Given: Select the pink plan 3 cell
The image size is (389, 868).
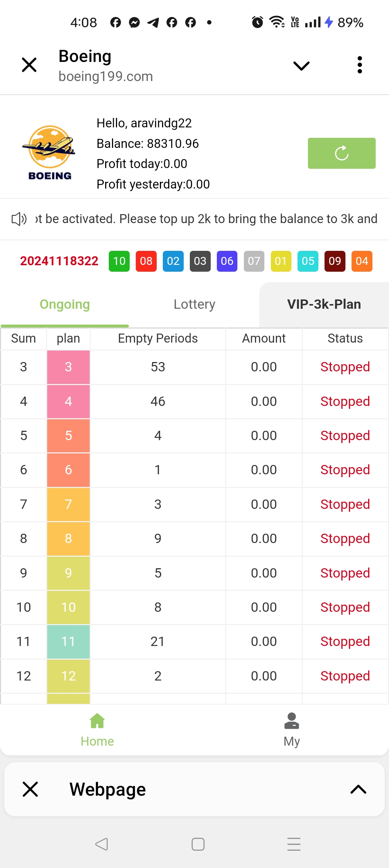Looking at the screenshot, I should pos(68,367).
